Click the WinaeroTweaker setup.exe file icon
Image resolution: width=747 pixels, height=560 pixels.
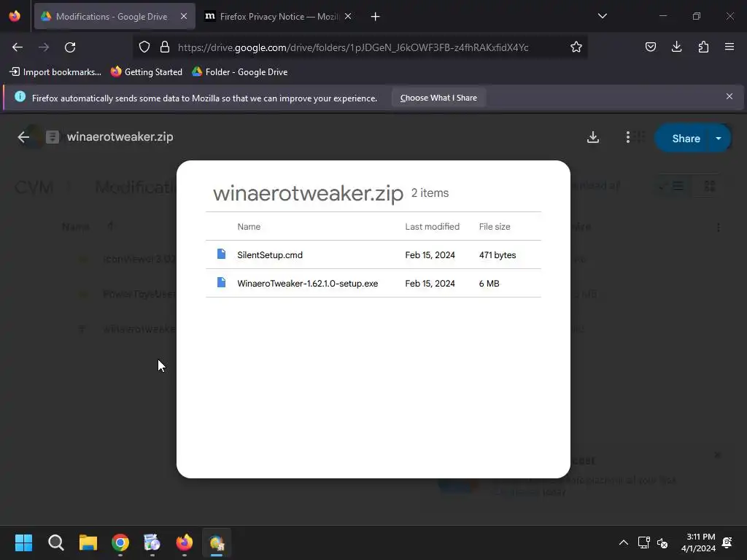[221, 282]
